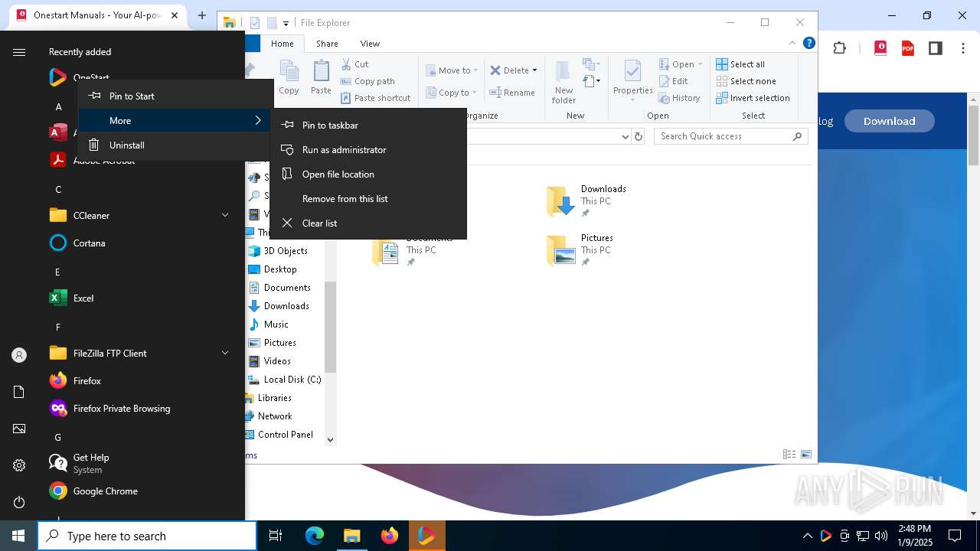This screenshot has height=551, width=980.
Task: Open Microsoft Edge from the taskbar
Action: 315,536
